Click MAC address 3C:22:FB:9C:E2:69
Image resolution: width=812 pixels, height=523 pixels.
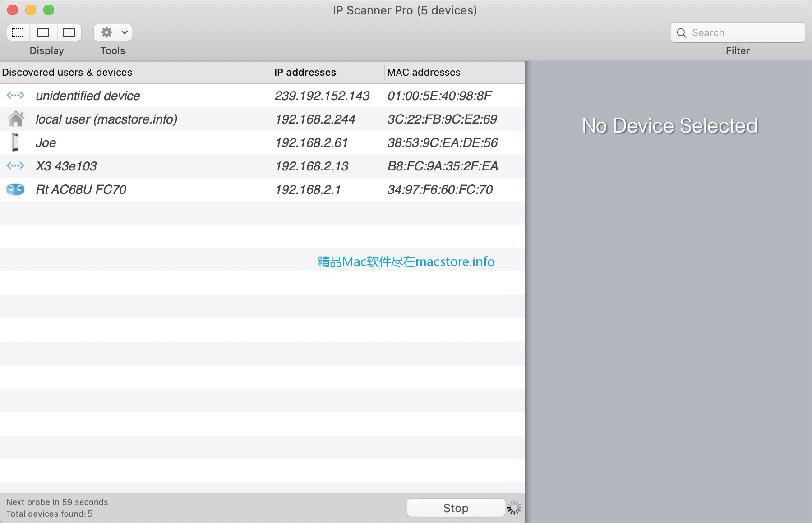click(x=442, y=119)
